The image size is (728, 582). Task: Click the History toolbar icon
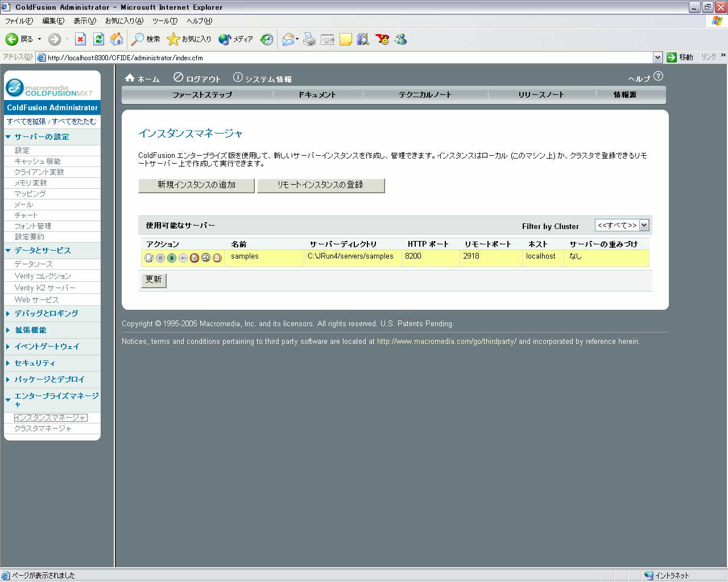tap(267, 39)
